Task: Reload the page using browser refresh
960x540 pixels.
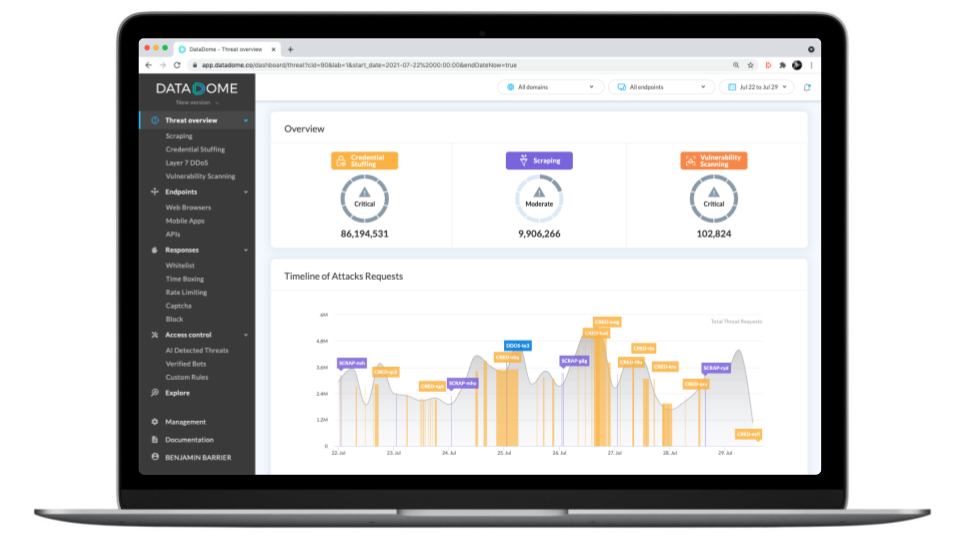Action: tap(178, 65)
